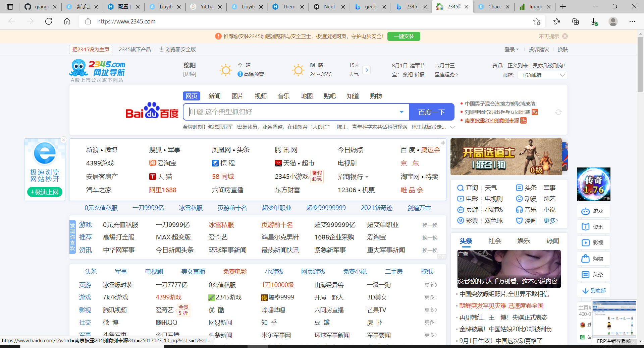Click the 换肤 skin link

pyautogui.click(x=563, y=49)
